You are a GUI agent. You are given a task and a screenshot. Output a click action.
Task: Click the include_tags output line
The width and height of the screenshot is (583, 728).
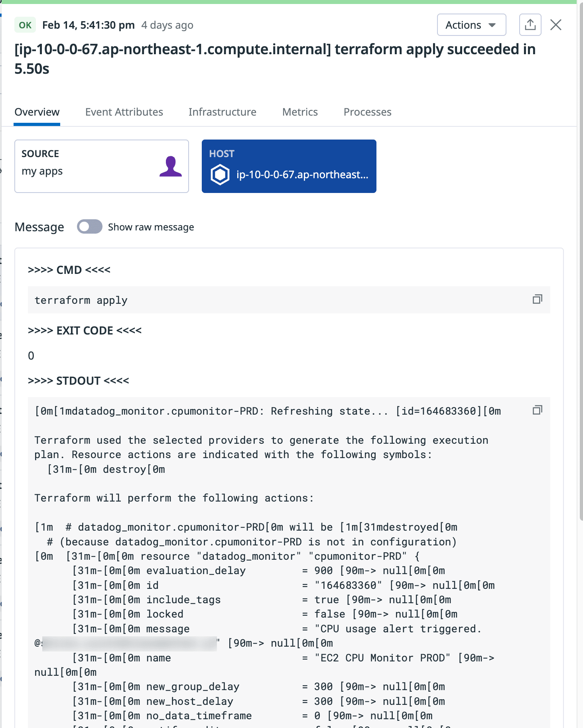coord(262,600)
